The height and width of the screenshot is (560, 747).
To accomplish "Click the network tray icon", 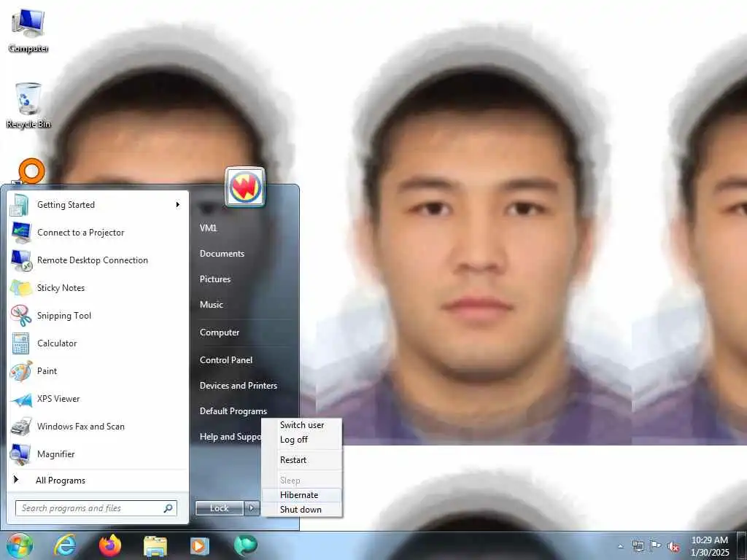I will pos(638,546).
